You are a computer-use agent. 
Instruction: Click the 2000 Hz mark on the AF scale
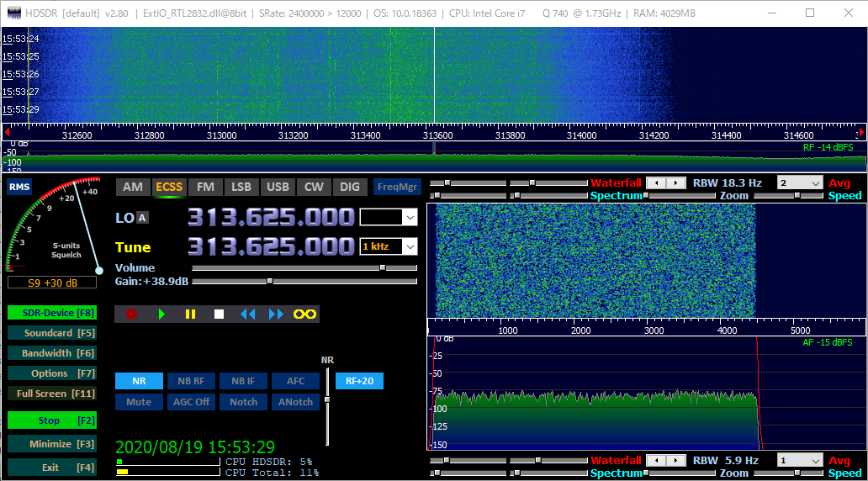[x=580, y=330]
